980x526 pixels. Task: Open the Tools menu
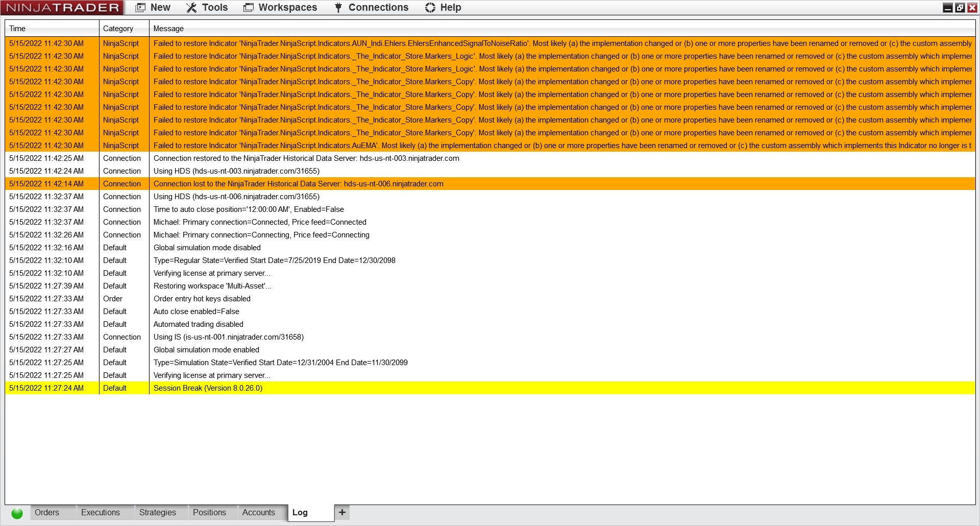coord(207,8)
